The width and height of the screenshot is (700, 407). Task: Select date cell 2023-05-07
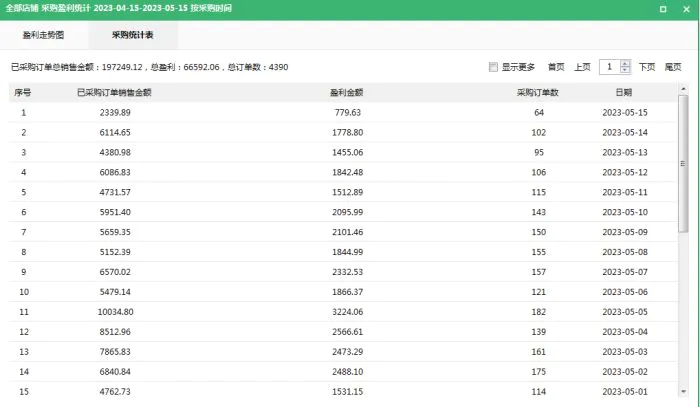pos(625,272)
